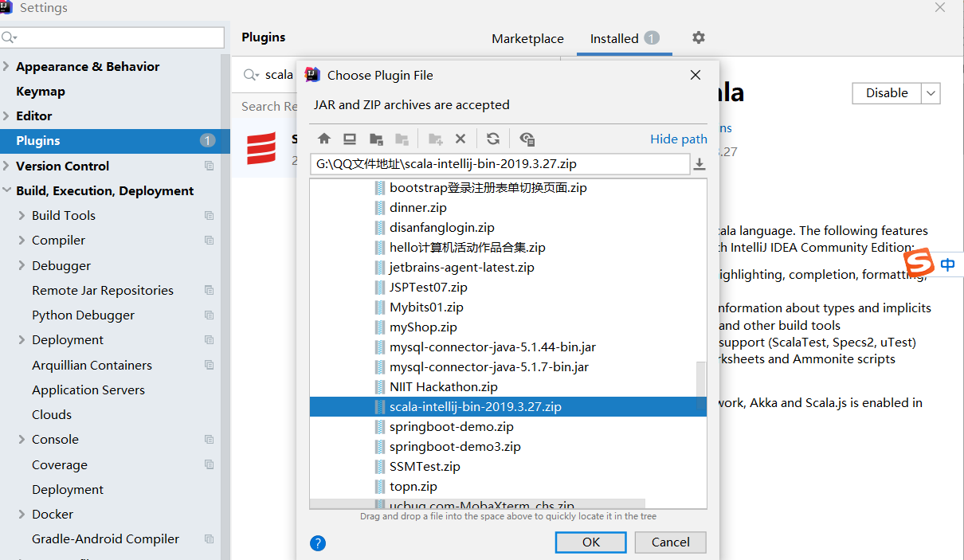Select mysql-connector-java-5.1.7-bin.jar file
Image resolution: width=964 pixels, height=560 pixels.
click(x=489, y=366)
